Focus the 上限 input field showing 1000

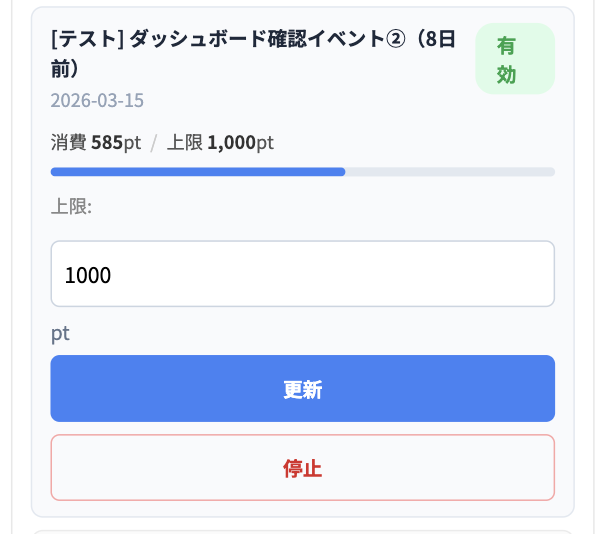coord(302,274)
